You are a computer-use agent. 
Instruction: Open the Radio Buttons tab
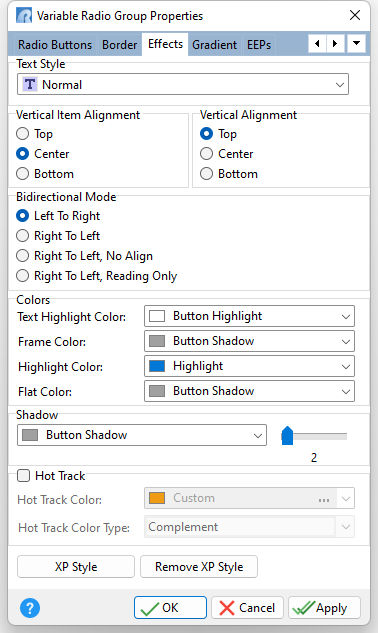click(x=55, y=44)
